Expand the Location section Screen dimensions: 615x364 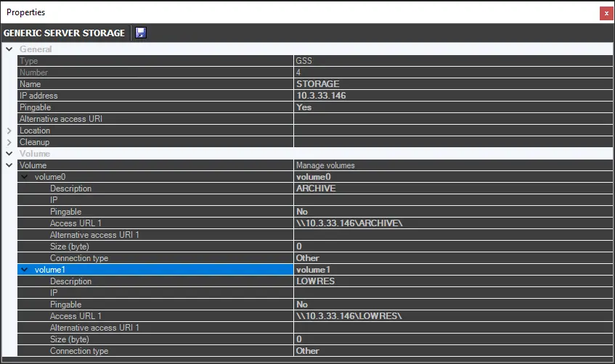[x=9, y=131]
